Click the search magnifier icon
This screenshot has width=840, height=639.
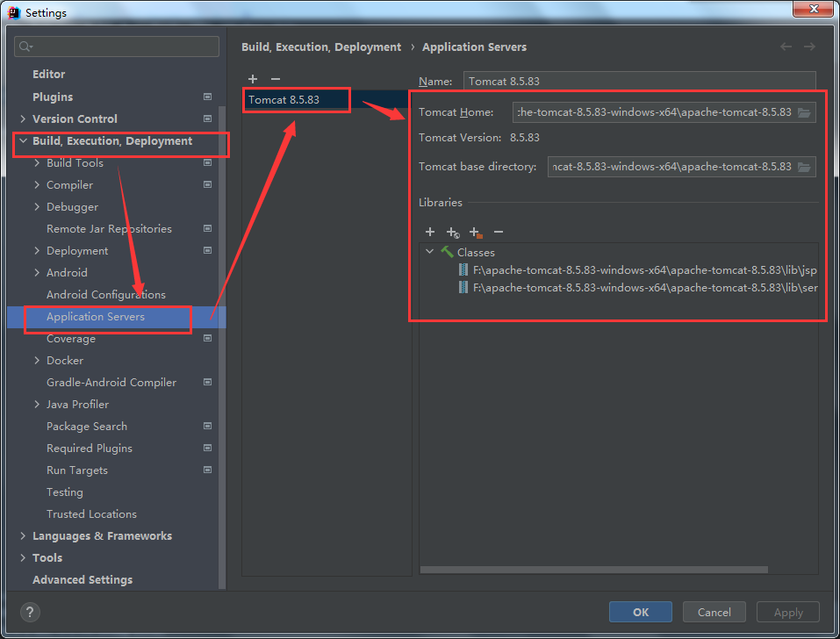click(x=25, y=47)
